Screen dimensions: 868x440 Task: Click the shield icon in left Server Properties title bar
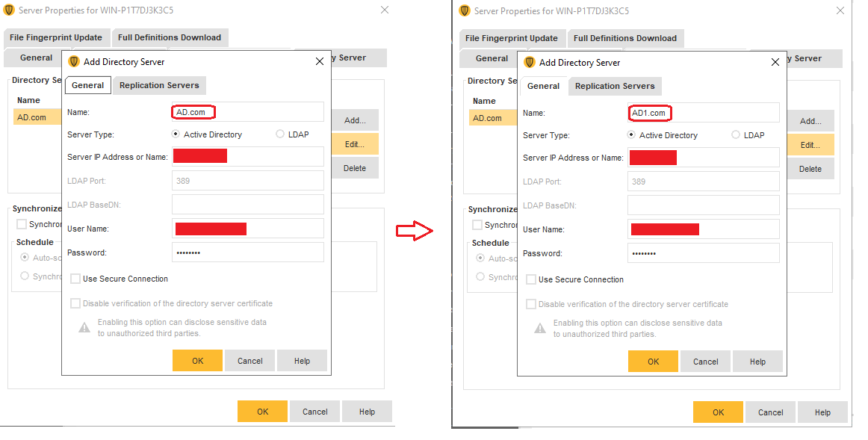pyautogui.click(x=8, y=10)
